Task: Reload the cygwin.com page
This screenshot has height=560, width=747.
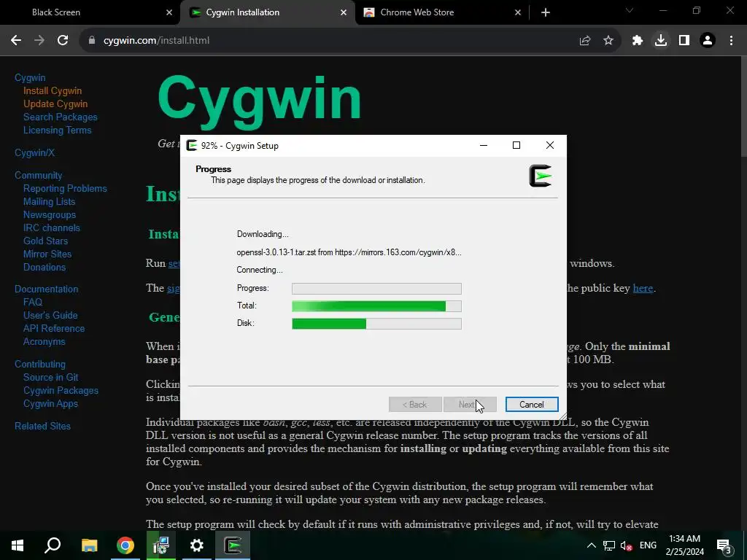Action: 63,41
